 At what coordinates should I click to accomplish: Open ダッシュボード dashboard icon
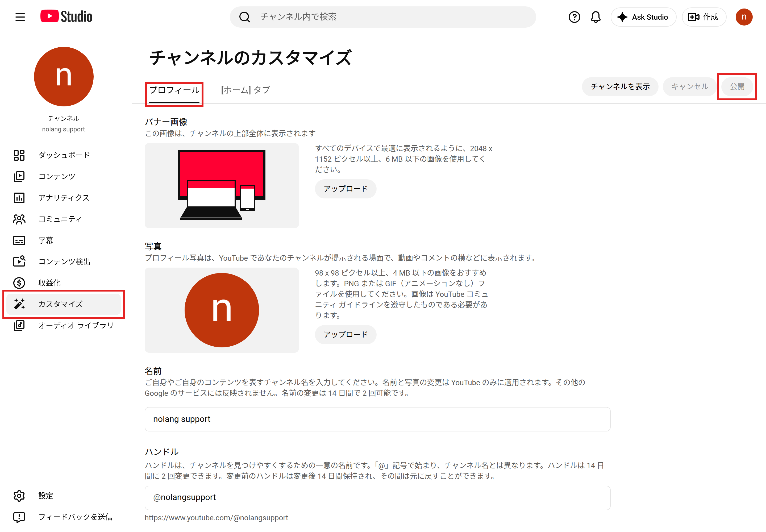click(x=19, y=155)
